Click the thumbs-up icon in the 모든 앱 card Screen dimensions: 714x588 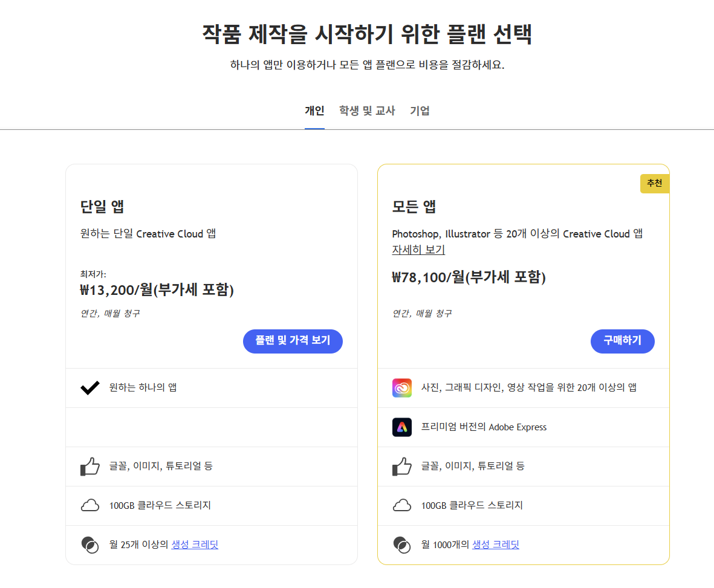(401, 466)
